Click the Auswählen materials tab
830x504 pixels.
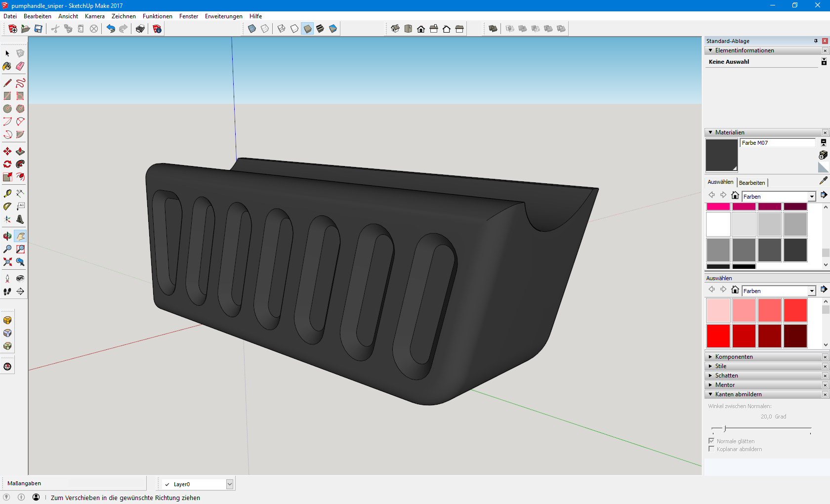(720, 182)
